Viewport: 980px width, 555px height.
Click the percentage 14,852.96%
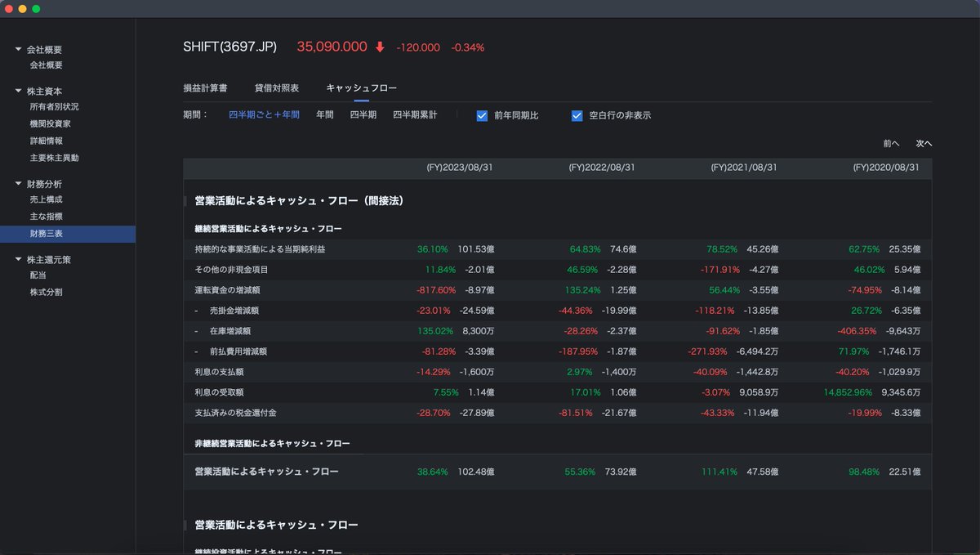849,392
